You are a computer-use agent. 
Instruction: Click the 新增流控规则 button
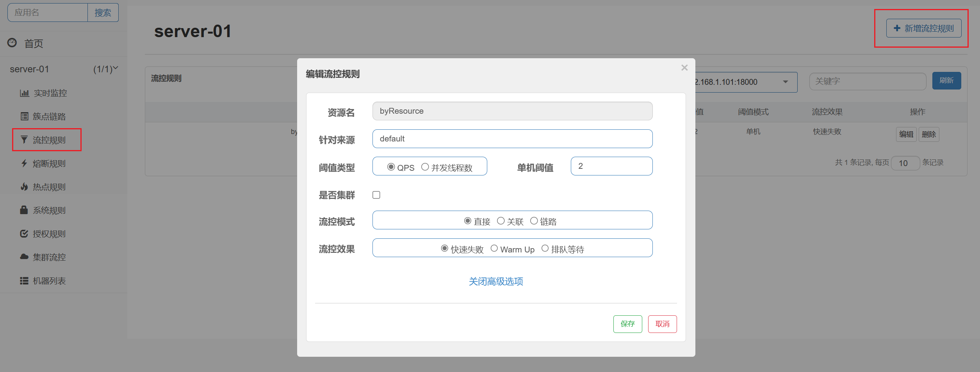pyautogui.click(x=924, y=28)
